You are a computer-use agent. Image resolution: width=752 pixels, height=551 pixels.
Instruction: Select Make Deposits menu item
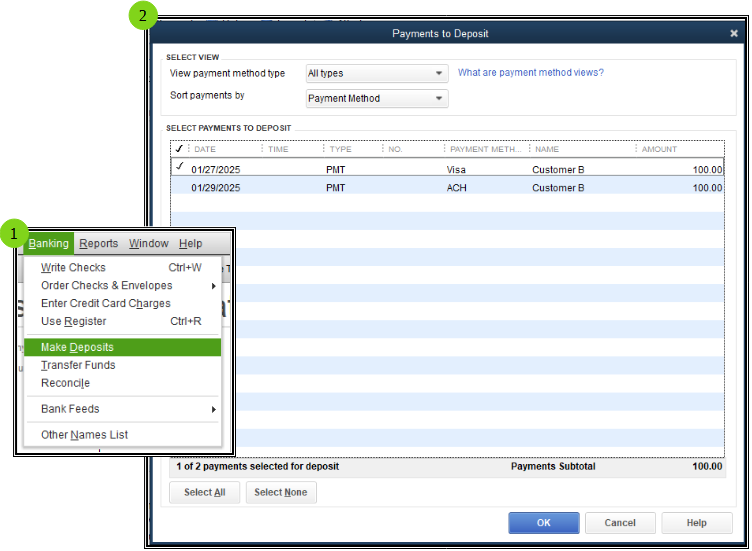point(122,347)
